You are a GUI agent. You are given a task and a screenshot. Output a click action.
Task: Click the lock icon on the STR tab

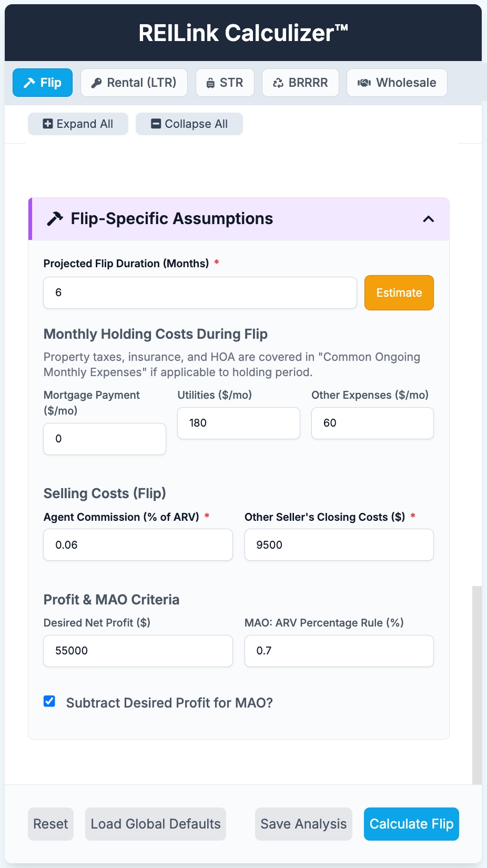pyautogui.click(x=211, y=82)
